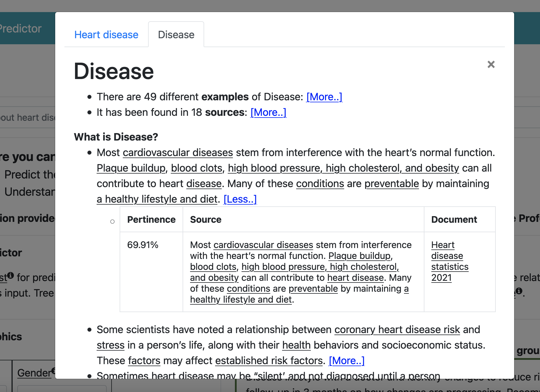Open 'coronary heart disease risk' link
Screen dimensions: 540x392
click(x=397, y=330)
